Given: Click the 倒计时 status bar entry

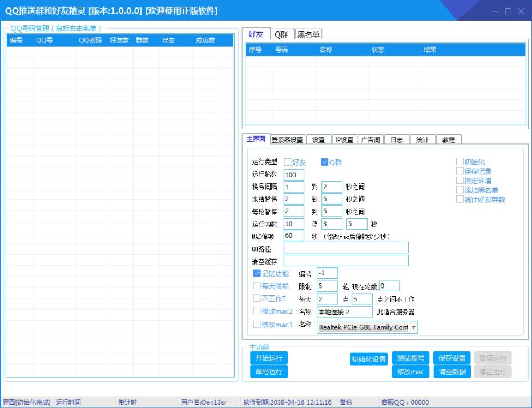Looking at the screenshot, I should [127, 402].
